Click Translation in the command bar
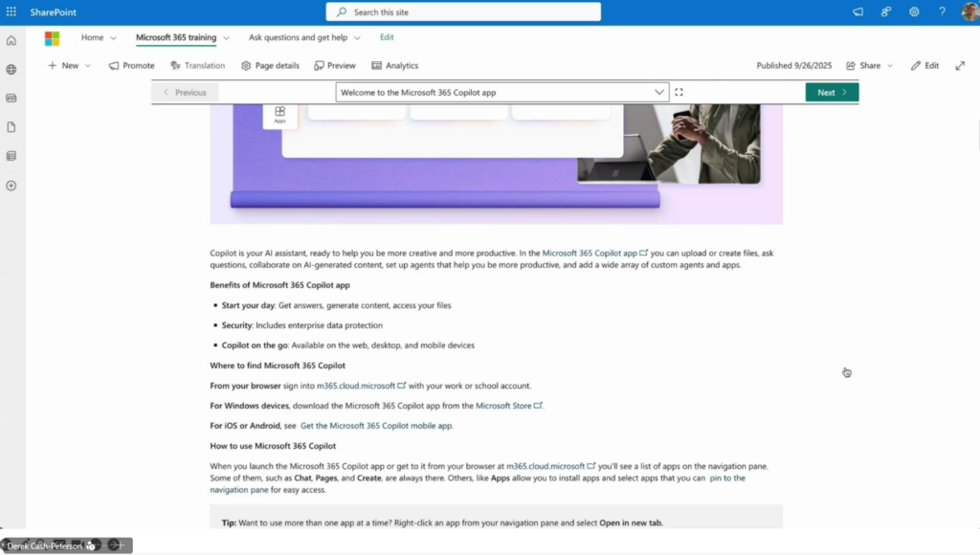The image size is (980, 555). (197, 65)
